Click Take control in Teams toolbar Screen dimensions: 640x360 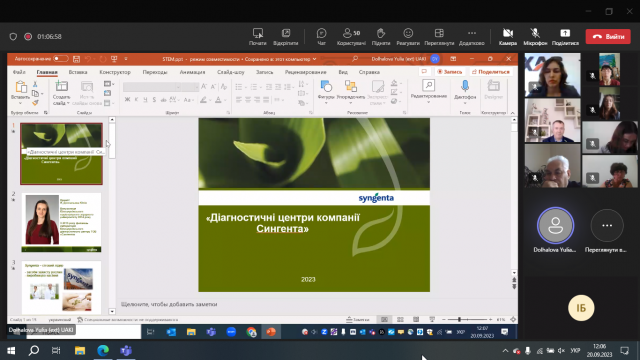[258, 37]
